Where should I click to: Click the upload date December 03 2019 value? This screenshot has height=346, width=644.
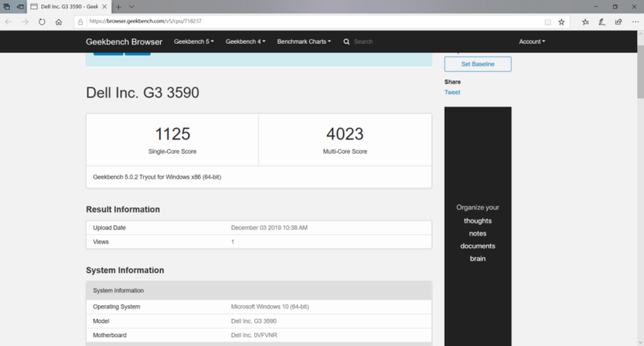tap(269, 228)
